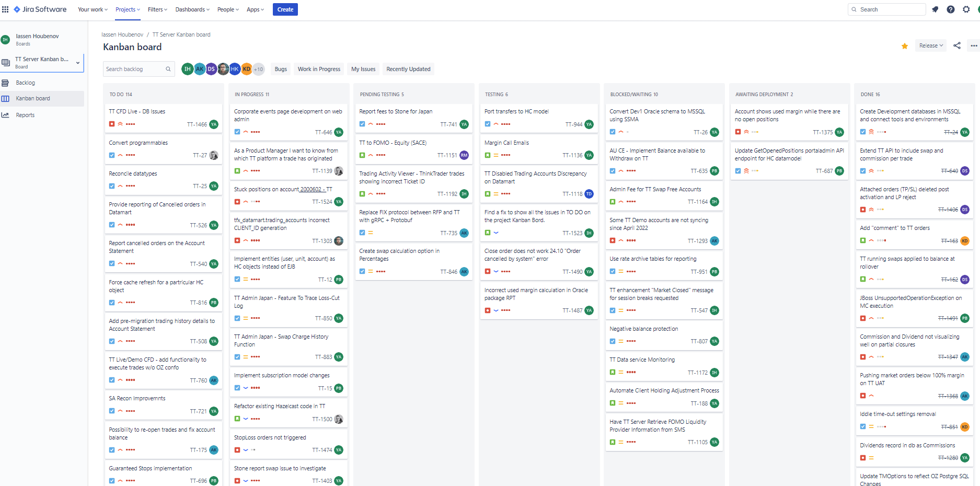The height and width of the screenshot is (486, 980).
Task: Open the share board icon
Action: click(957, 45)
